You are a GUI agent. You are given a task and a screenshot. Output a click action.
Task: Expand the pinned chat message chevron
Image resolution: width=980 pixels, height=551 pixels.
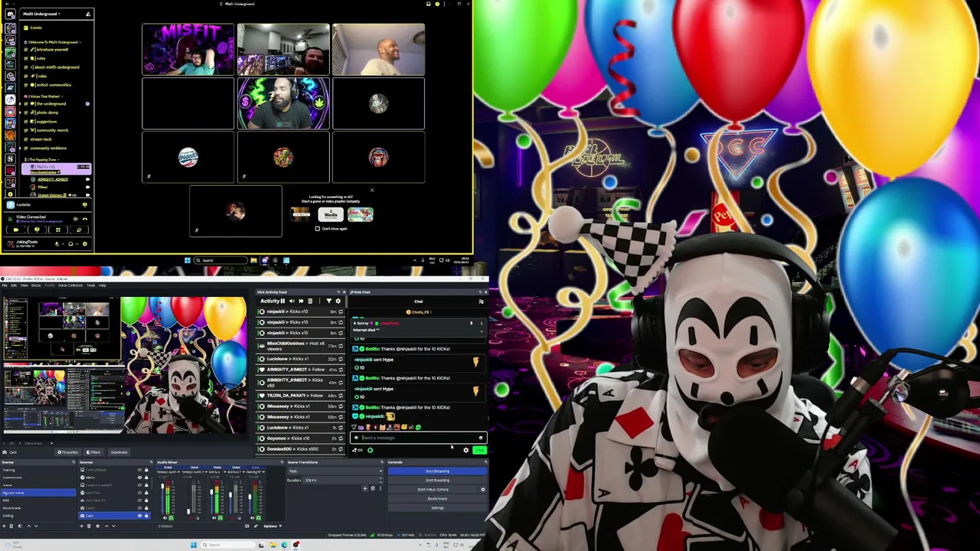click(x=482, y=331)
